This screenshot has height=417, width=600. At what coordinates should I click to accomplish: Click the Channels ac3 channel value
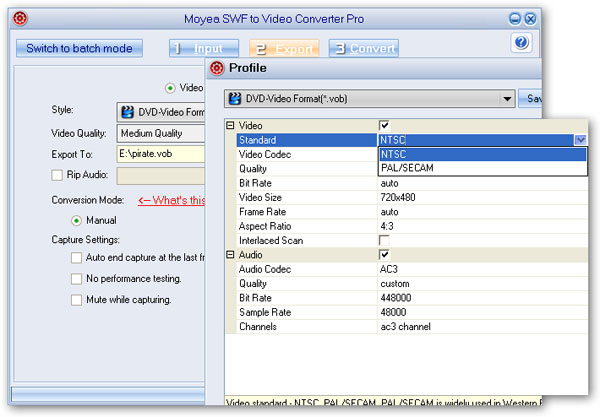[x=405, y=327]
